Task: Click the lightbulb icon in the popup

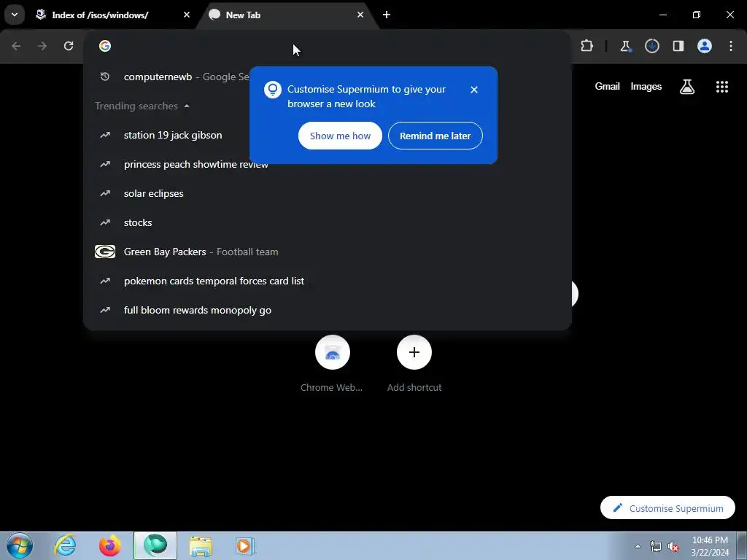Action: coord(273,90)
